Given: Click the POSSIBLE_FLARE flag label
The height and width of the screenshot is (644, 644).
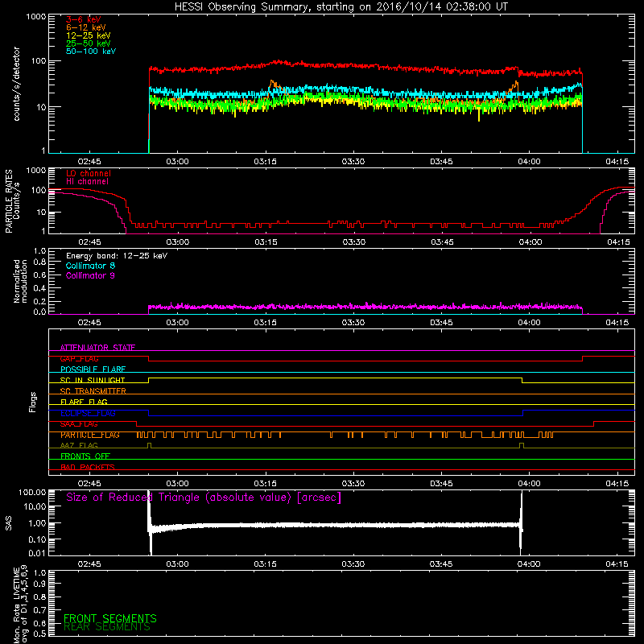Looking at the screenshot, I should (93, 369).
